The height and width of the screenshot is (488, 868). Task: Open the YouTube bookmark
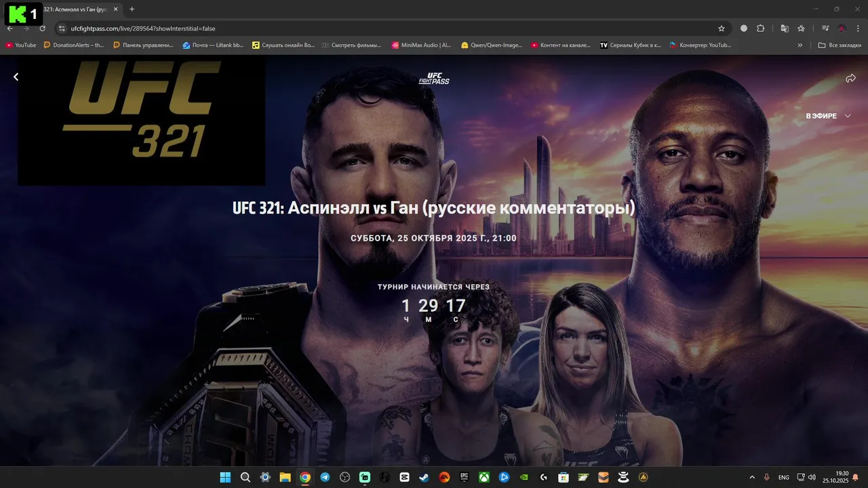[x=21, y=45]
